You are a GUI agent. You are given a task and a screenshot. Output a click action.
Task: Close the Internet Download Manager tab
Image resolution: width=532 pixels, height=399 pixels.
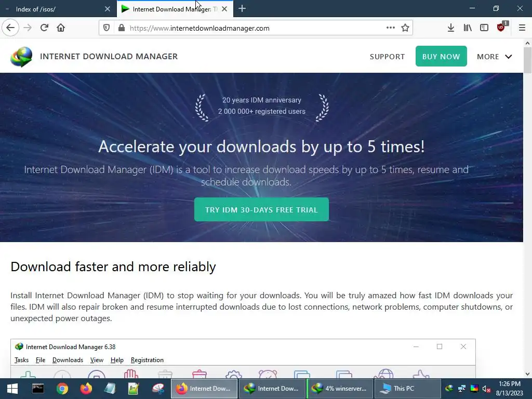click(224, 9)
